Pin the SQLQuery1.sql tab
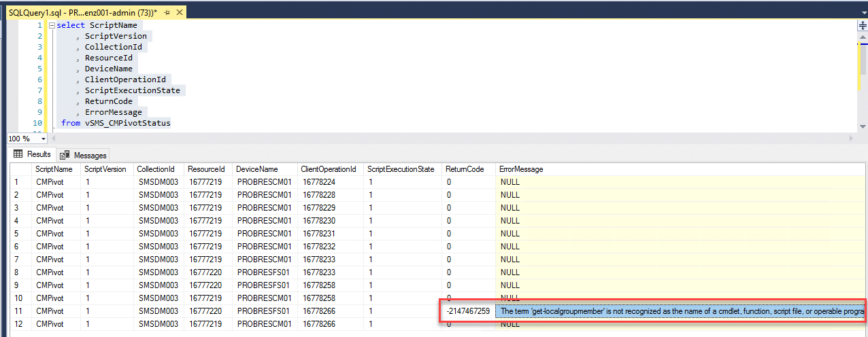Viewport: 868px width, 337px height. point(167,13)
